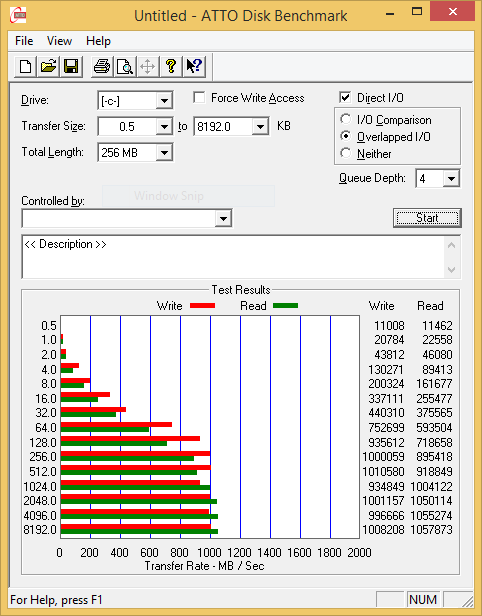The width and height of the screenshot is (482, 616).
Task: Enable the Force Write Access checkbox
Action: (199, 97)
